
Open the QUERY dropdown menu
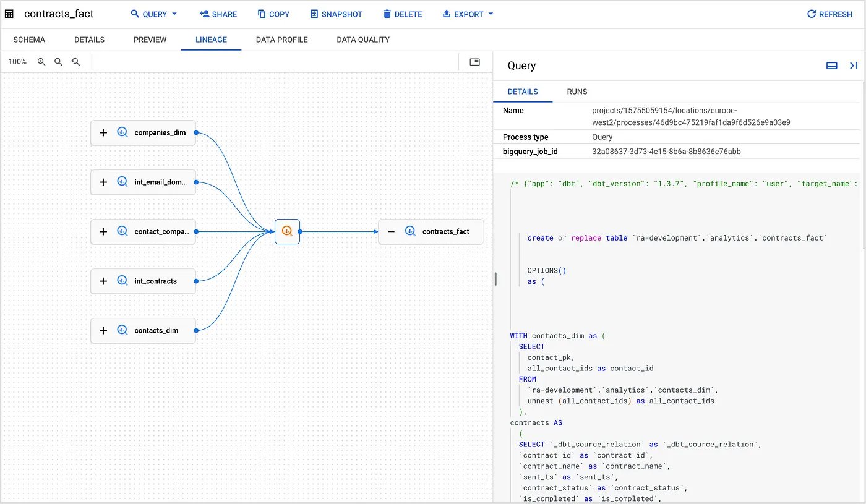coord(153,14)
